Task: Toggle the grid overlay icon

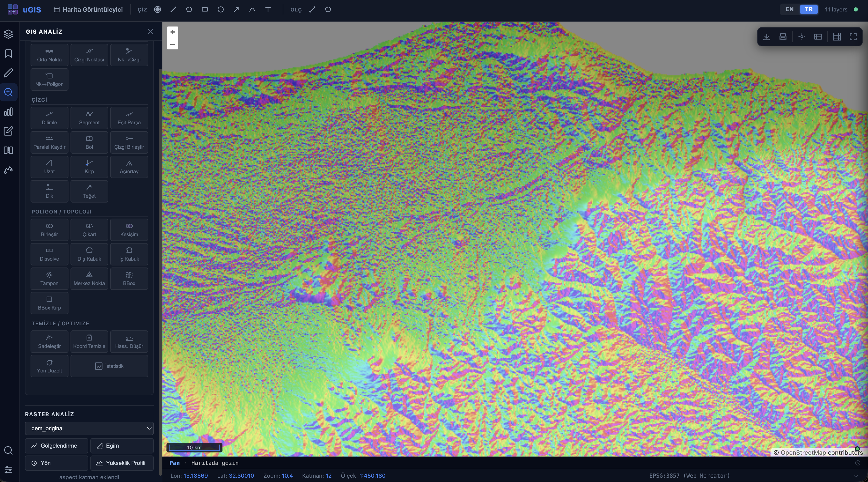Action: (837, 37)
